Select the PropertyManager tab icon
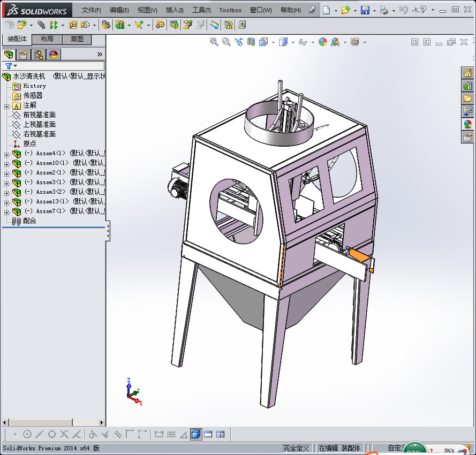 [24, 55]
